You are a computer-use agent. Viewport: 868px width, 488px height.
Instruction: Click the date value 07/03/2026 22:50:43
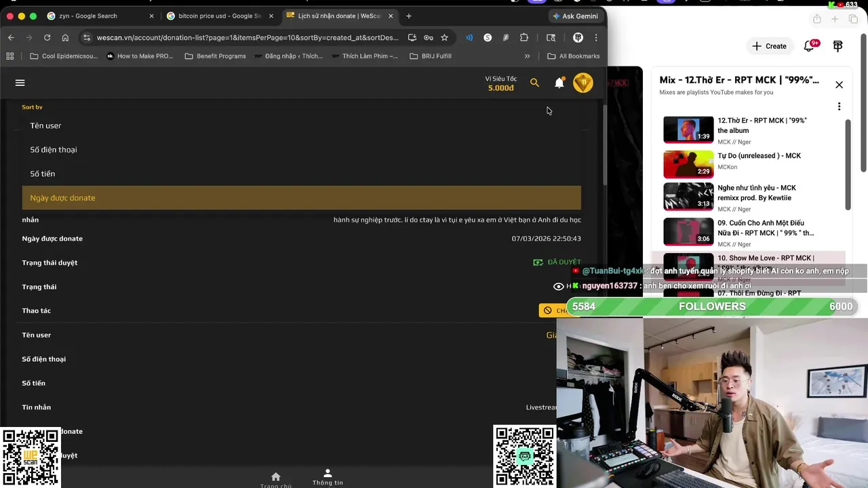(x=546, y=239)
